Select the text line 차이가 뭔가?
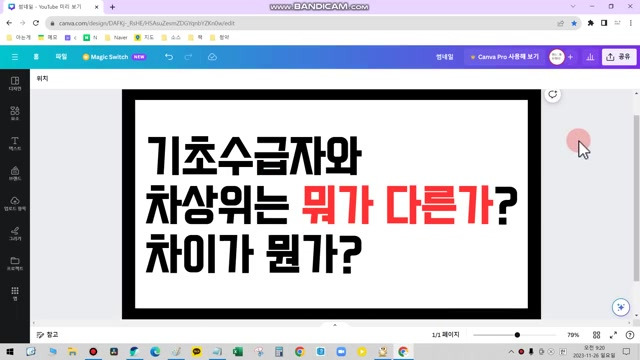 coord(254,253)
